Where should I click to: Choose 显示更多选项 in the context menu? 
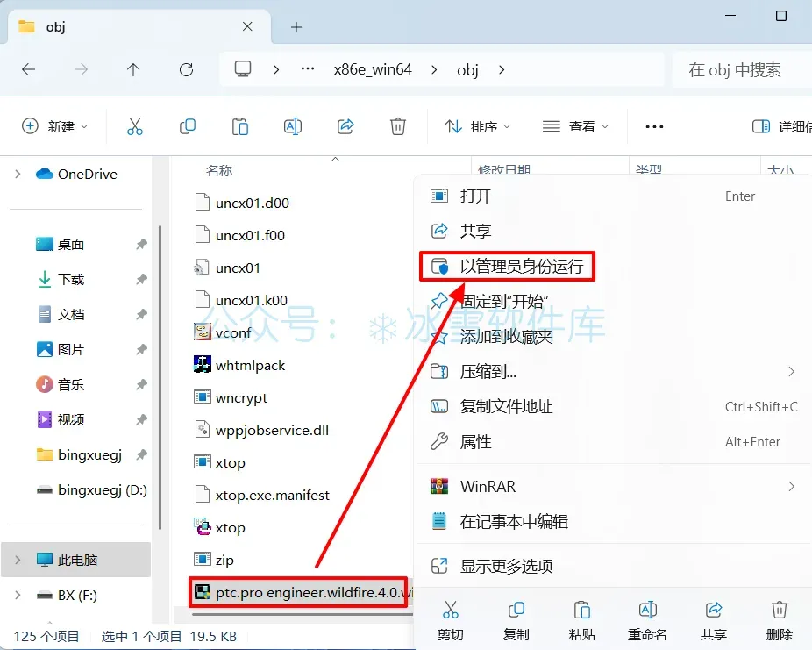tap(614, 566)
